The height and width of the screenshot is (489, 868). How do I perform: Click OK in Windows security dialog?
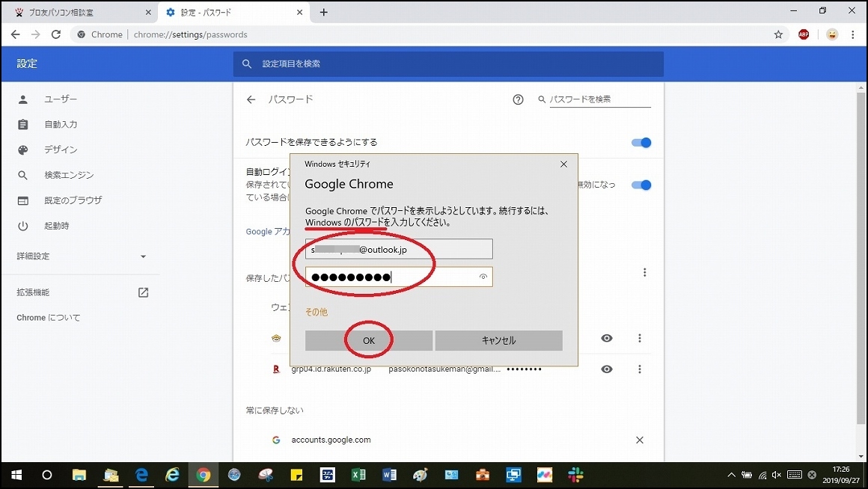point(369,340)
